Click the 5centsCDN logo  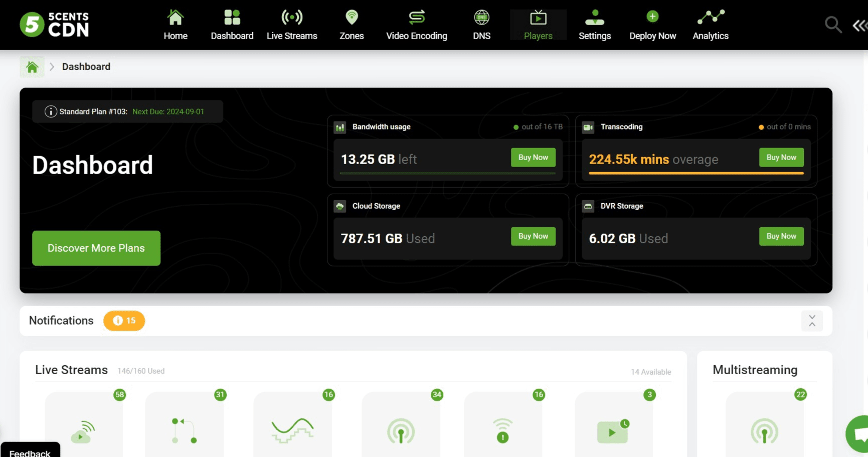(54, 25)
